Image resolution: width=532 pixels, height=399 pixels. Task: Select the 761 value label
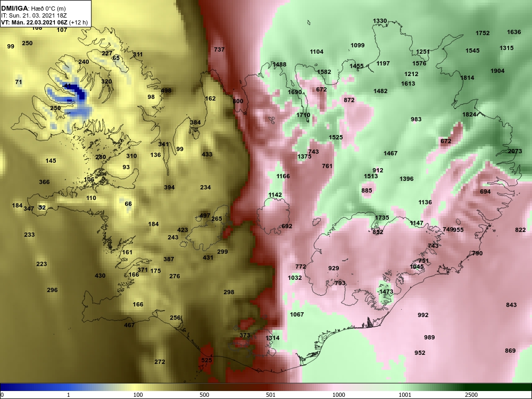[x=327, y=166]
